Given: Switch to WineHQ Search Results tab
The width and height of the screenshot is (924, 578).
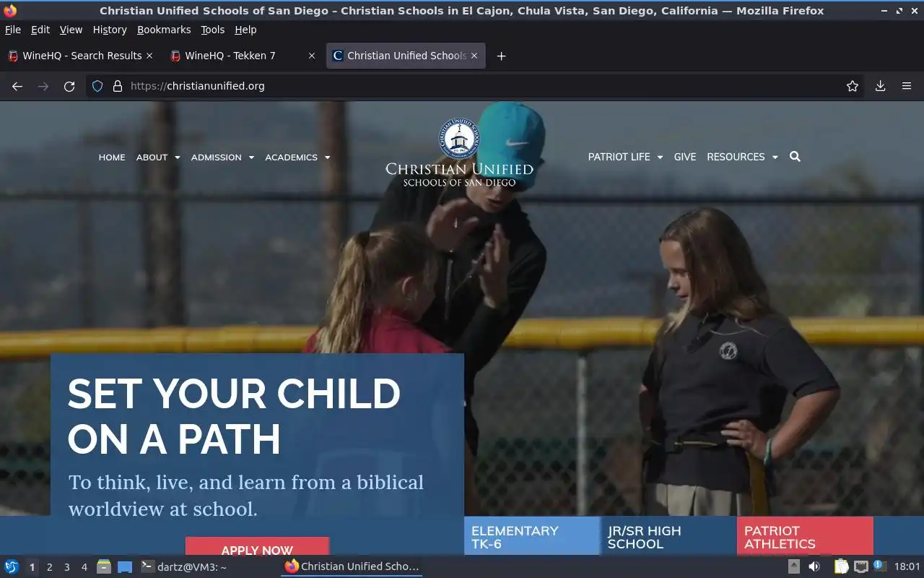Looking at the screenshot, I should pos(79,56).
